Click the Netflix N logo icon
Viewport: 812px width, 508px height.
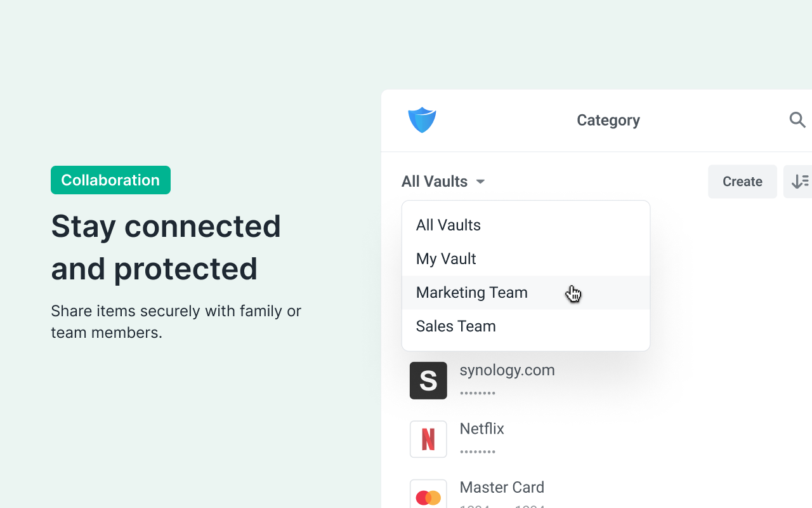tap(428, 439)
